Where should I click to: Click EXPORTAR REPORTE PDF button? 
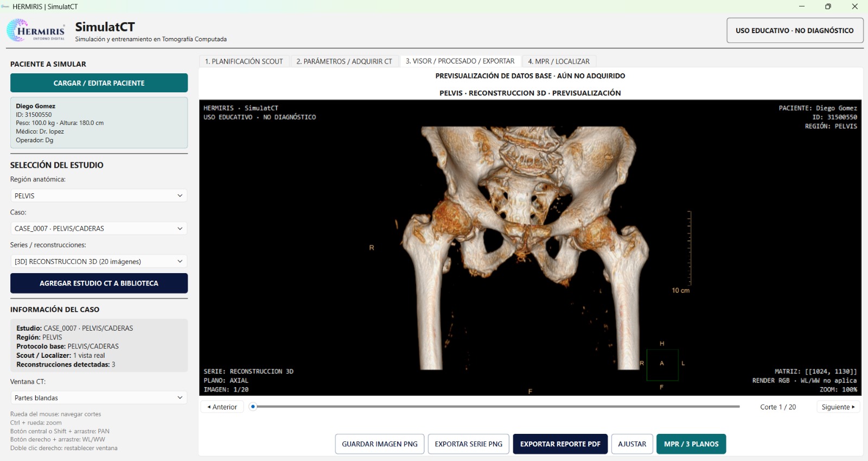pyautogui.click(x=560, y=444)
